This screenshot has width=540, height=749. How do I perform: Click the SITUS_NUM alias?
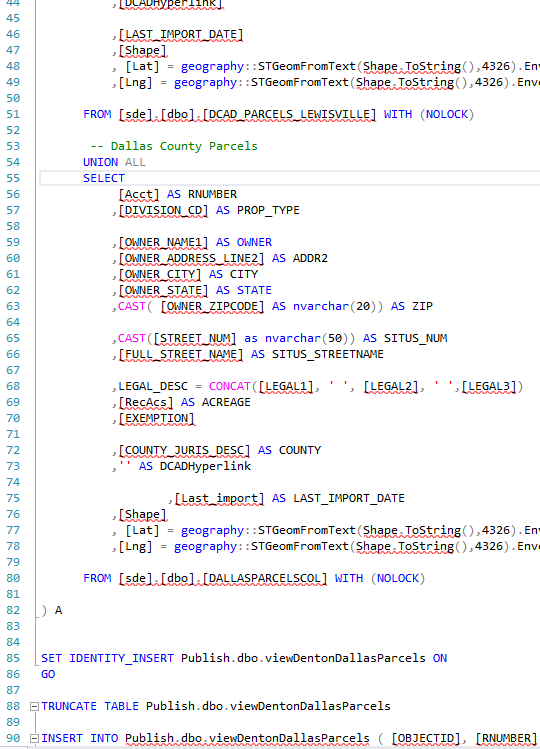pos(415,339)
